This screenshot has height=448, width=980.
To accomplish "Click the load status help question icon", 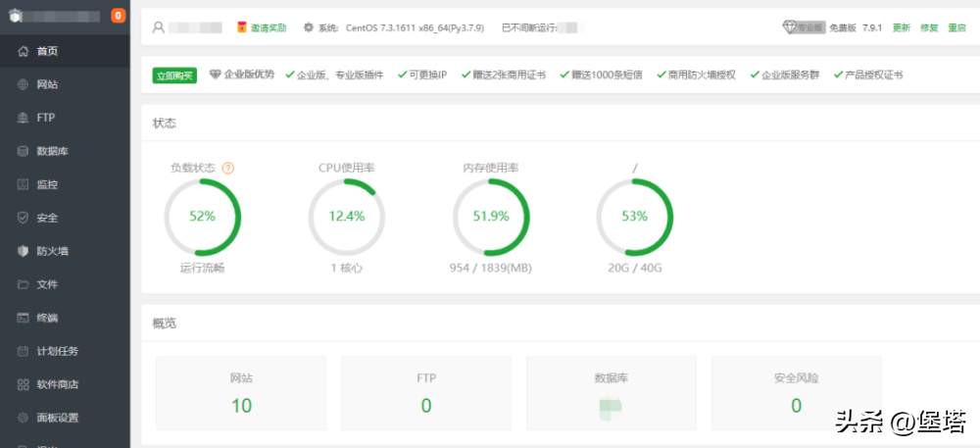I will tap(228, 168).
